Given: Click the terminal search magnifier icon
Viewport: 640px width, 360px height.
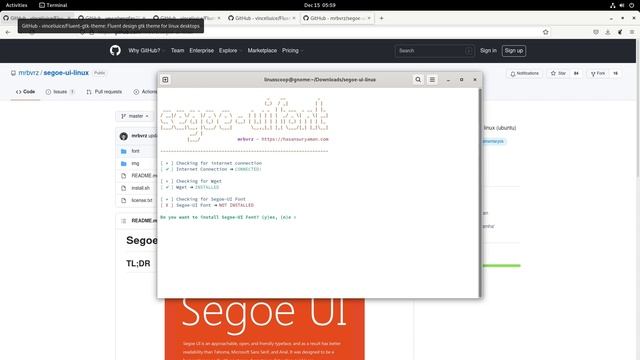Looking at the screenshot, I should point(418,80).
